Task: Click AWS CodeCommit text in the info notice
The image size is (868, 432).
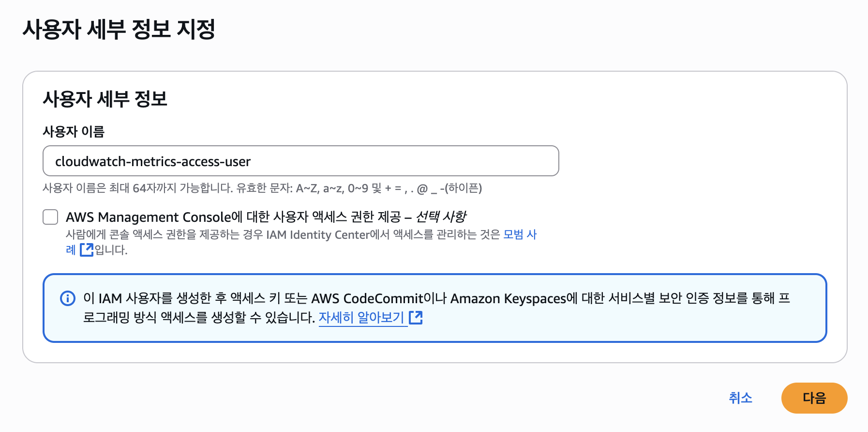Action: point(367,298)
